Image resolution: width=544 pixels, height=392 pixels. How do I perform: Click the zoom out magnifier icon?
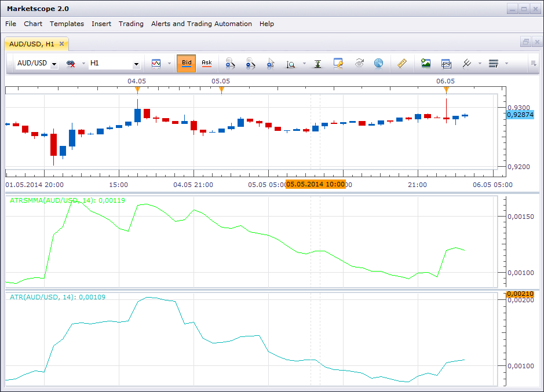click(250, 64)
